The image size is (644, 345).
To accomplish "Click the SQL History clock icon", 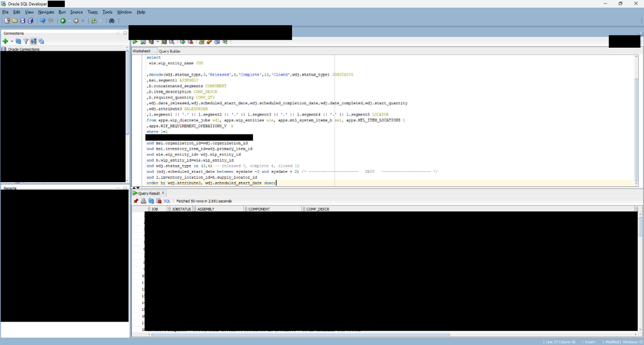I will (217, 42).
